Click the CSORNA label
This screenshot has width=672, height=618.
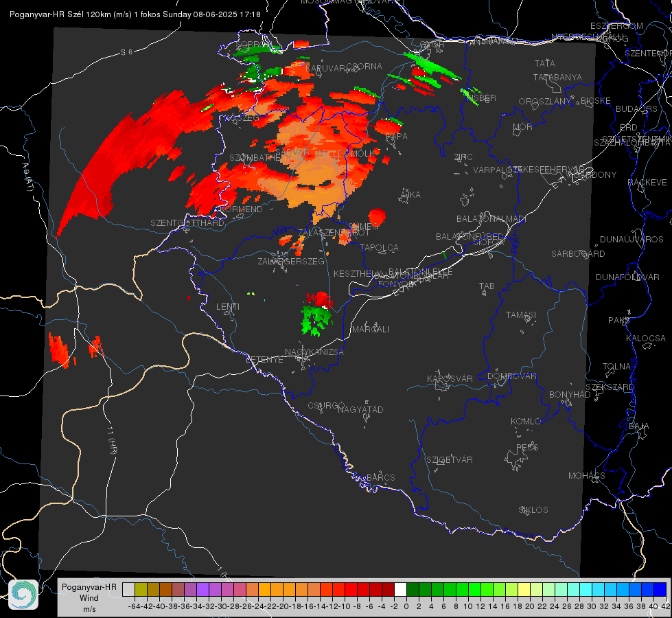[364, 67]
